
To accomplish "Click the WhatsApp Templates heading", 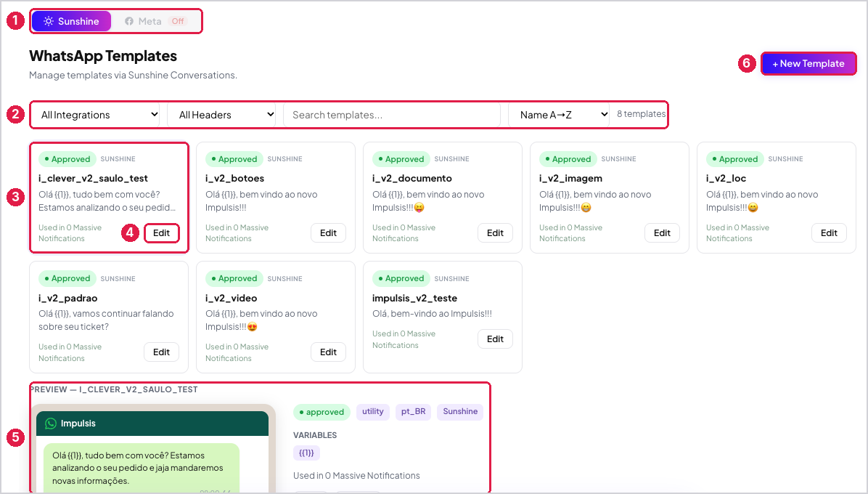I will [x=103, y=56].
